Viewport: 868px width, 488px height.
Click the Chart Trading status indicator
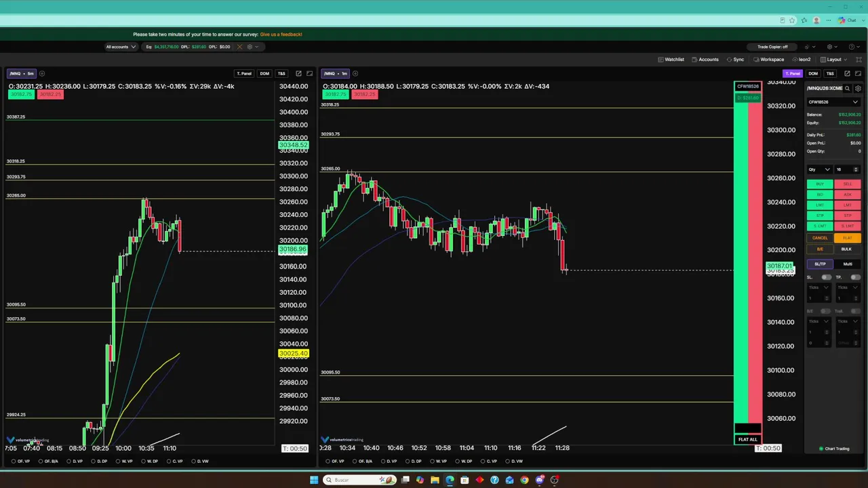click(834, 449)
